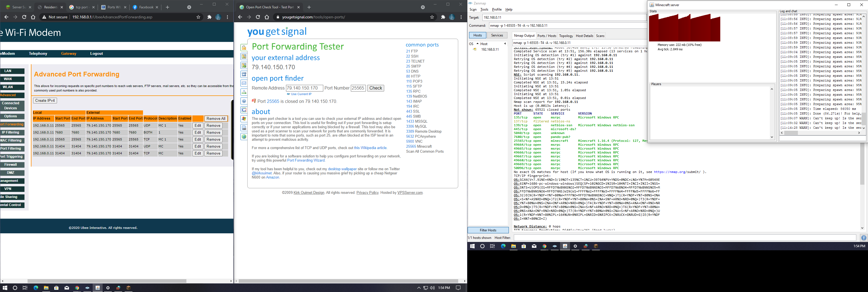Click the Use Current IP link
Image resolution: width=868 pixels, height=292 pixels.
pos(301,94)
